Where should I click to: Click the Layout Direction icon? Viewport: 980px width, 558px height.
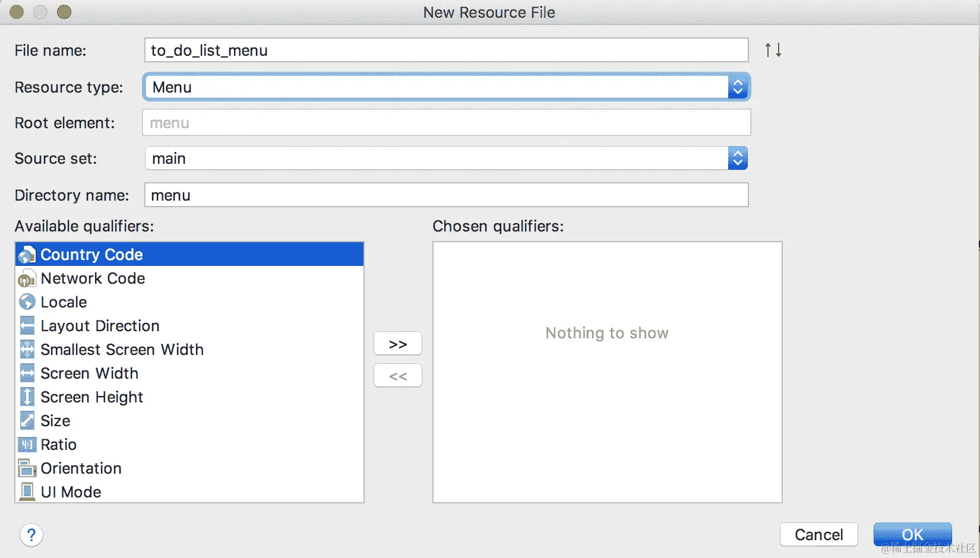coord(27,326)
